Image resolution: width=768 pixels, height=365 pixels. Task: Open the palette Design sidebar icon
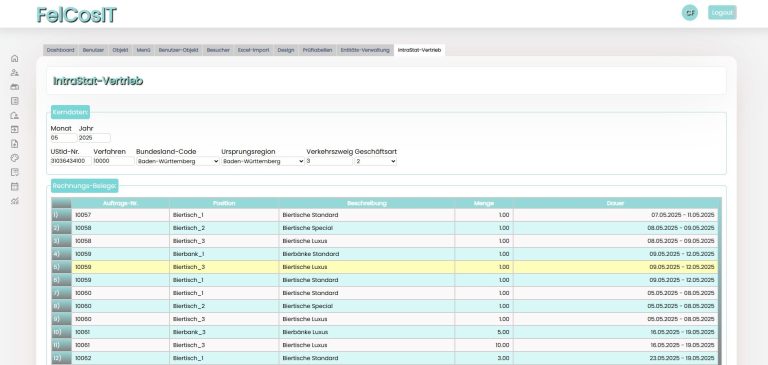15,158
